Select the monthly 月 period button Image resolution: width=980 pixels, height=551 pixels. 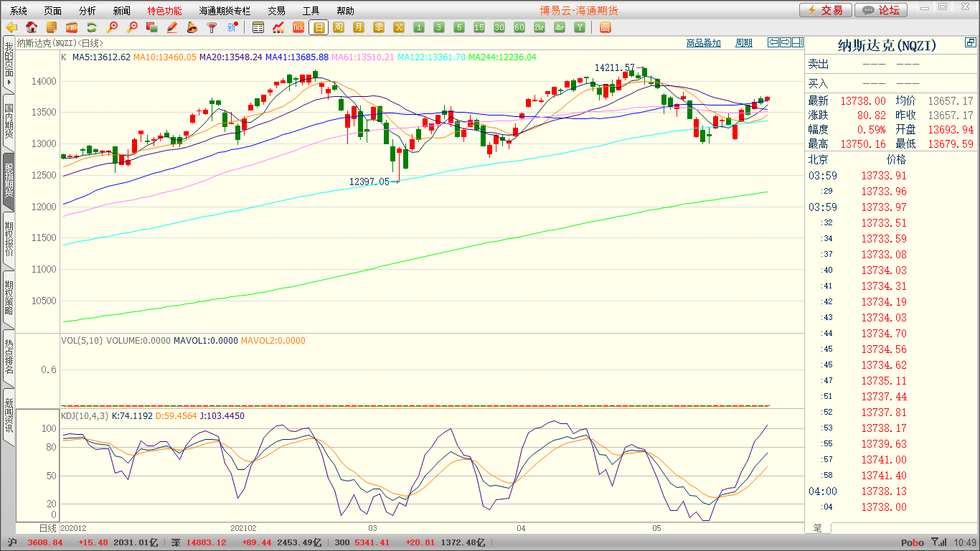click(x=359, y=27)
